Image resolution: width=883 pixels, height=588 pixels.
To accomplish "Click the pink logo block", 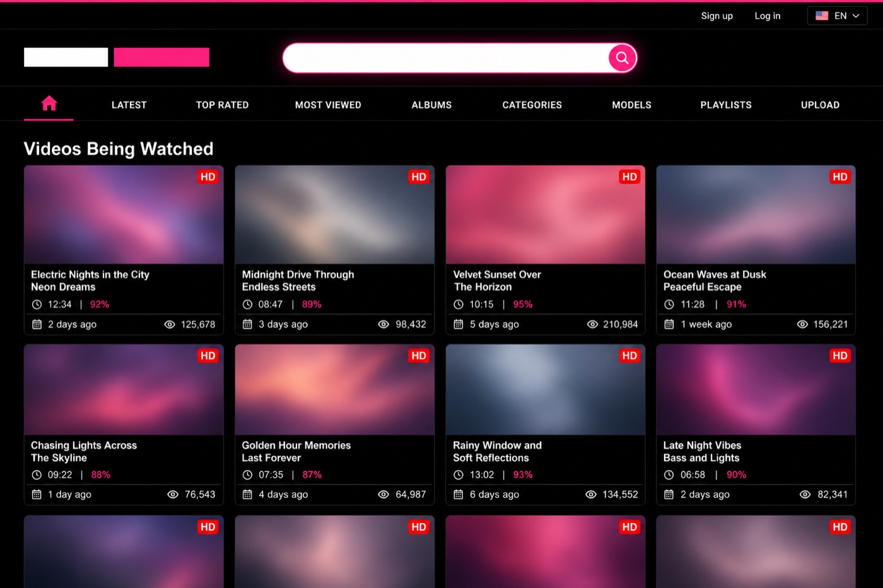I will point(161,57).
